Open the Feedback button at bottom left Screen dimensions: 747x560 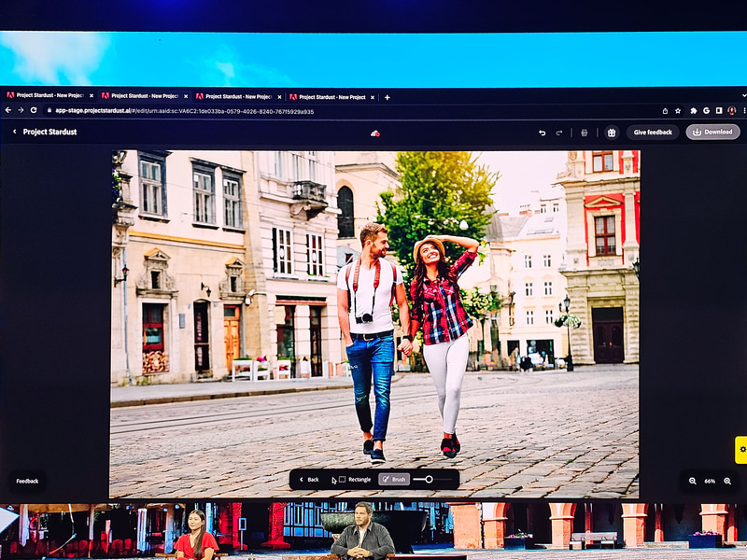(27, 481)
